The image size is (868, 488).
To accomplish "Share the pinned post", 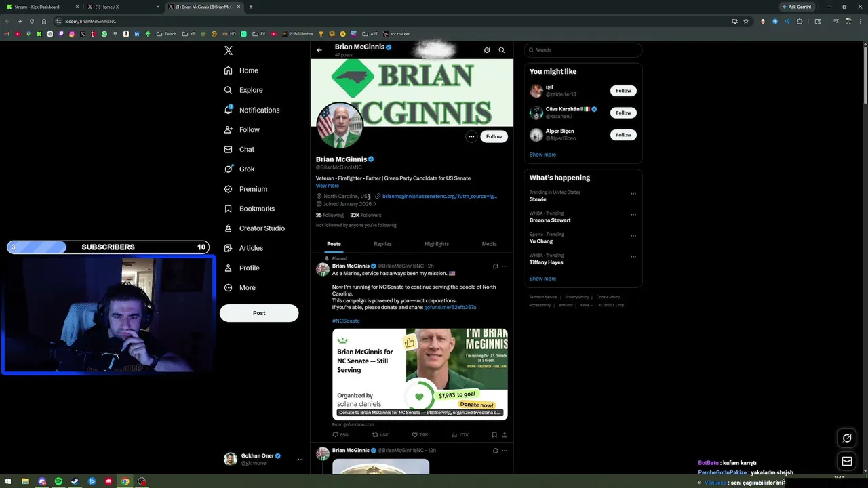I will tap(505, 435).
